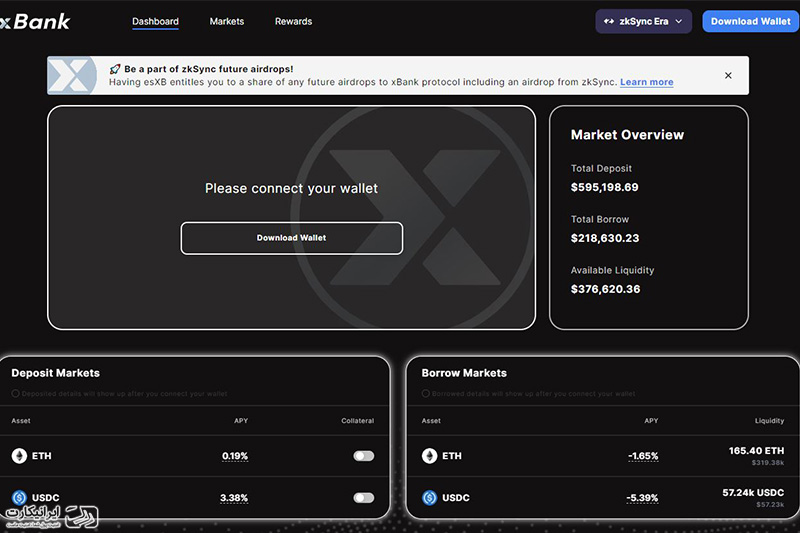This screenshot has height=533, width=800.
Task: Click the Total Borrow value $218,630.23
Action: coord(605,238)
